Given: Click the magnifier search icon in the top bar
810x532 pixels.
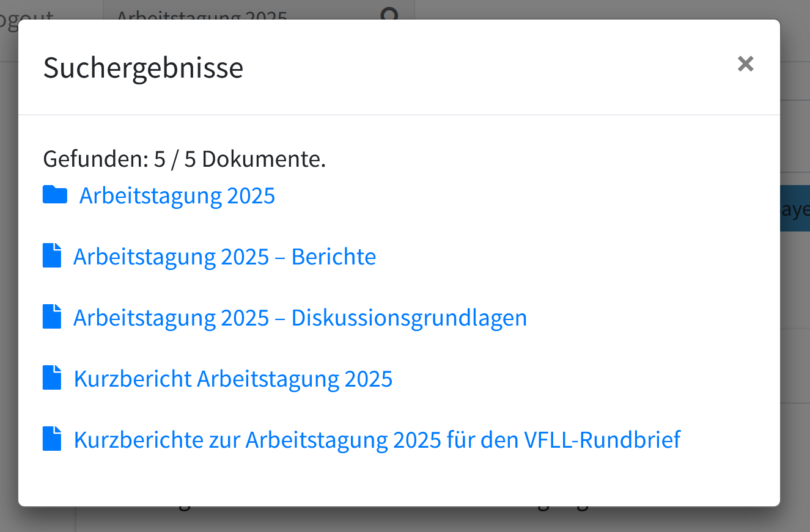Looking at the screenshot, I should pyautogui.click(x=389, y=13).
